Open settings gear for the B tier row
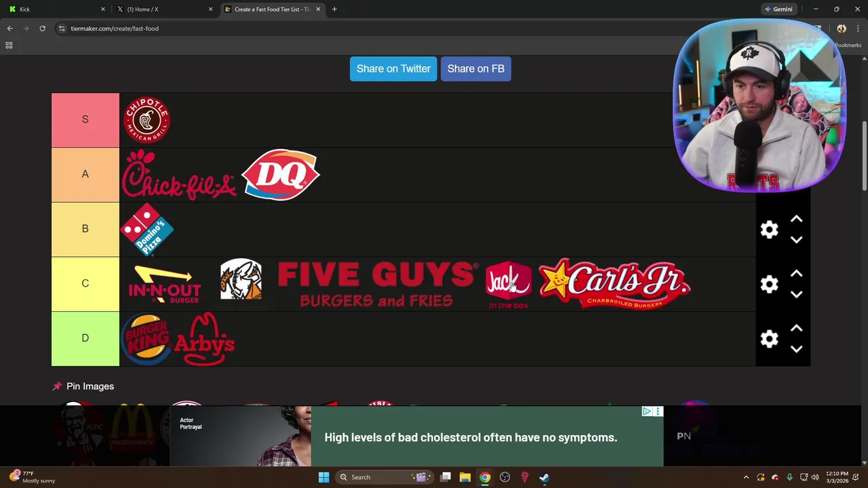 (x=769, y=229)
